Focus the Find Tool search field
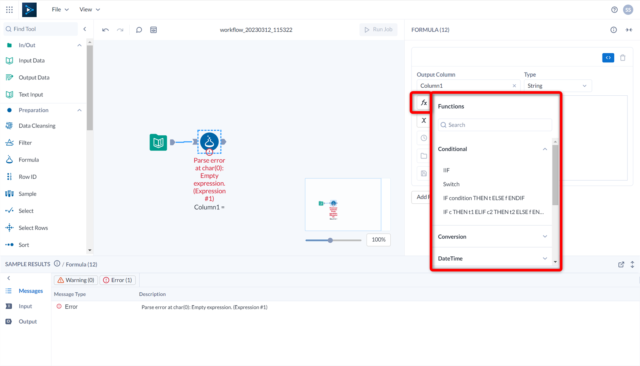 pyautogui.click(x=40, y=29)
